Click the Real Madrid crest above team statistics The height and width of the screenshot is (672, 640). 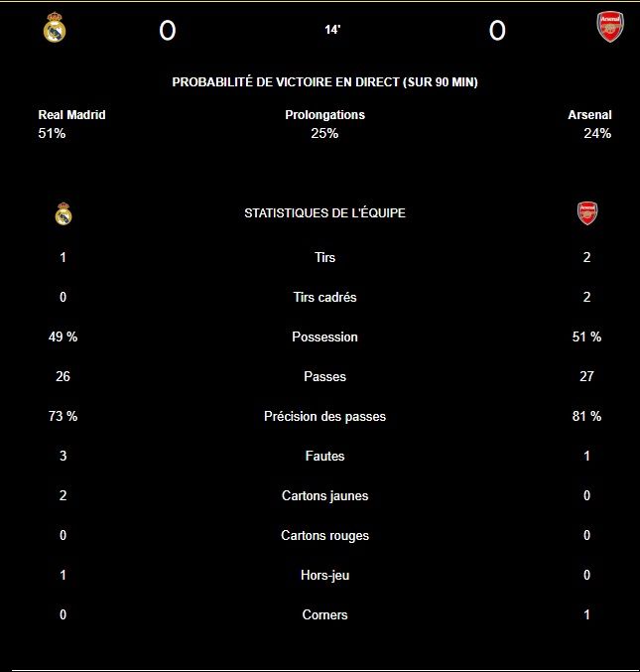point(64,213)
